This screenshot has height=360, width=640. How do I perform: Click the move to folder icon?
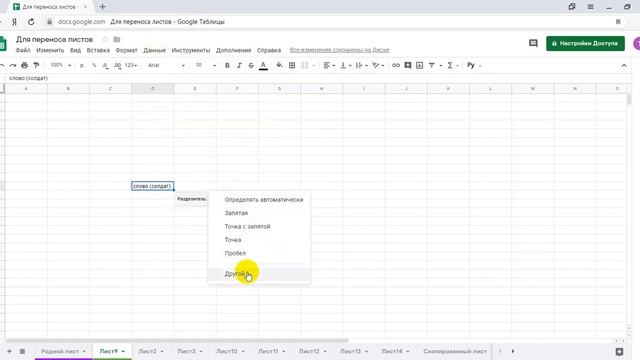tap(117, 39)
